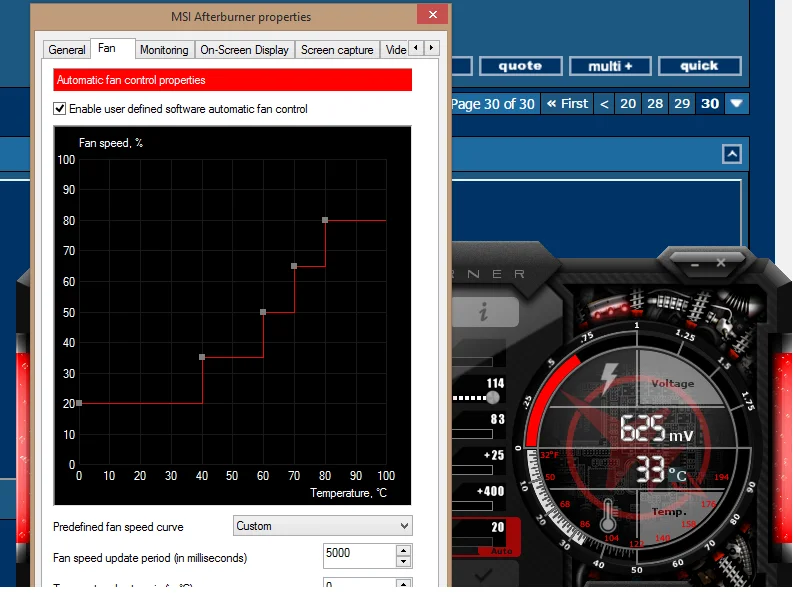The image size is (799, 594).
Task: Click the red Automatic fan control properties header
Action: (x=232, y=80)
